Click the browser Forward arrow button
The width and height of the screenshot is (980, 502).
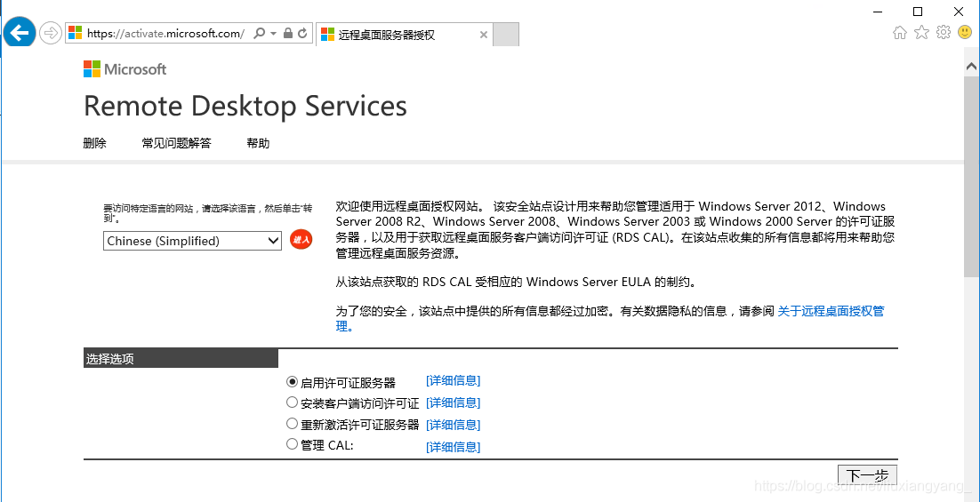[x=51, y=34]
